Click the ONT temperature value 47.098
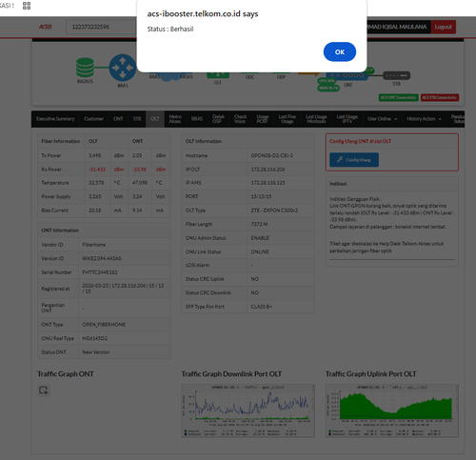476x460 pixels. 140,183
